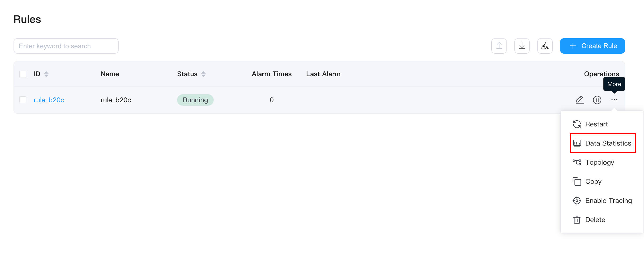Open the rule_b20c ID link

49,100
